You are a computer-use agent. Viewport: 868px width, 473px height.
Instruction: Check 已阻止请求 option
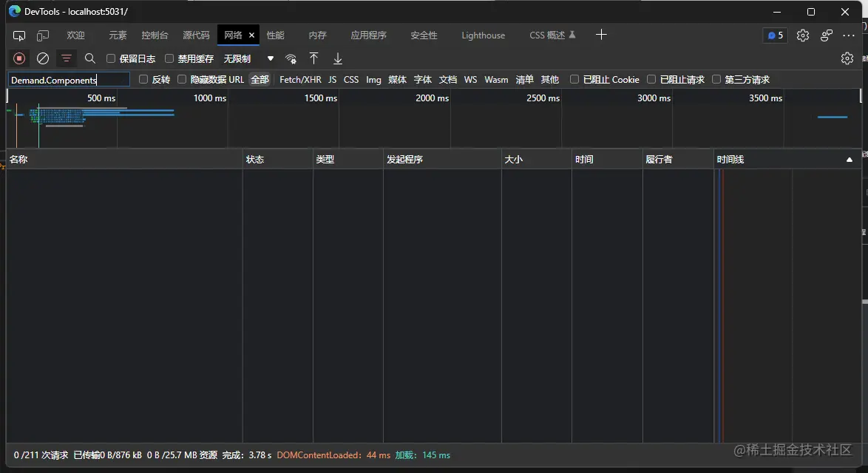(651, 80)
